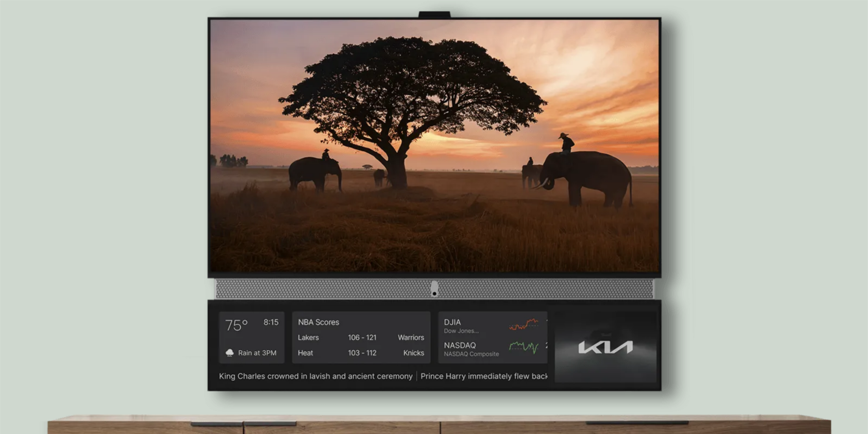Select the 75° temperature reading
The width and height of the screenshot is (868, 434).
tap(236, 325)
